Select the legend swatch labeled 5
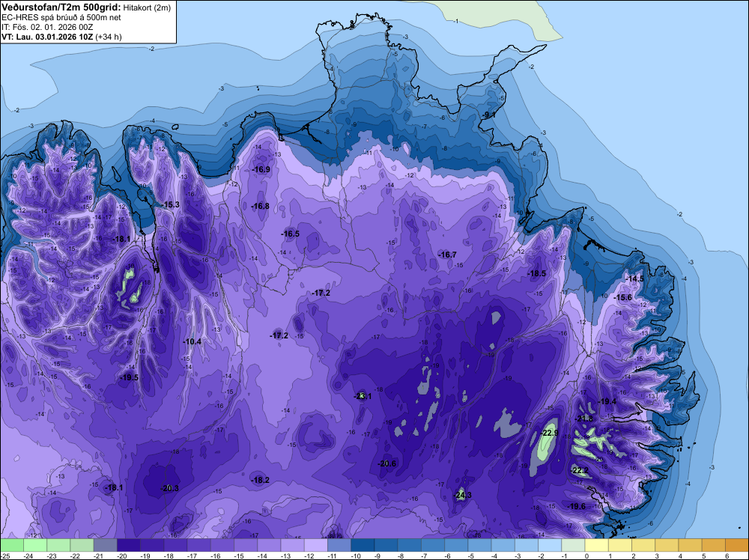Viewport: 749px width, 560px height. pyautogui.click(x=714, y=545)
